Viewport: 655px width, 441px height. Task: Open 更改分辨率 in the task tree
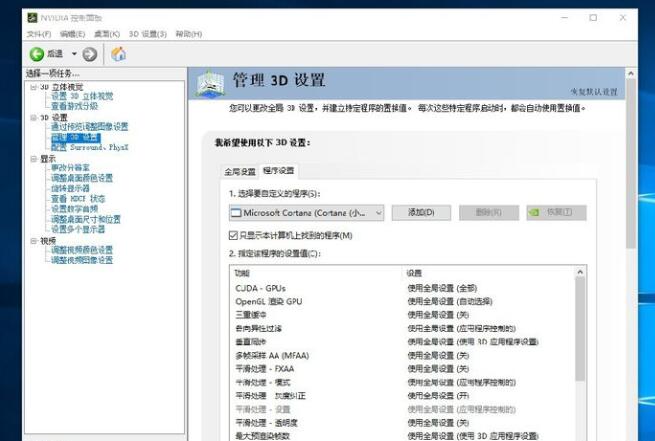[70, 167]
